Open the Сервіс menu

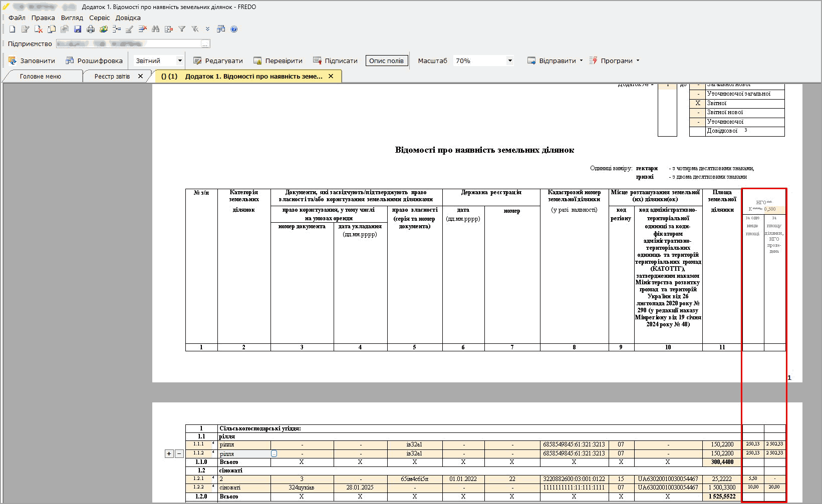[x=99, y=18]
